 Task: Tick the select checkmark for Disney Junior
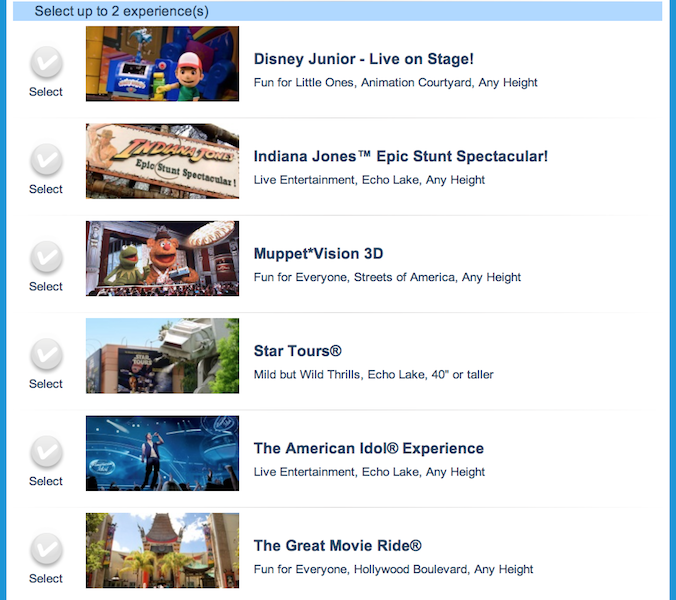coord(46,62)
